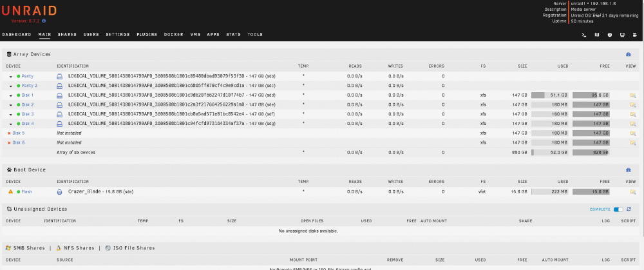Browse Disk 5 with its view icon

(633, 133)
